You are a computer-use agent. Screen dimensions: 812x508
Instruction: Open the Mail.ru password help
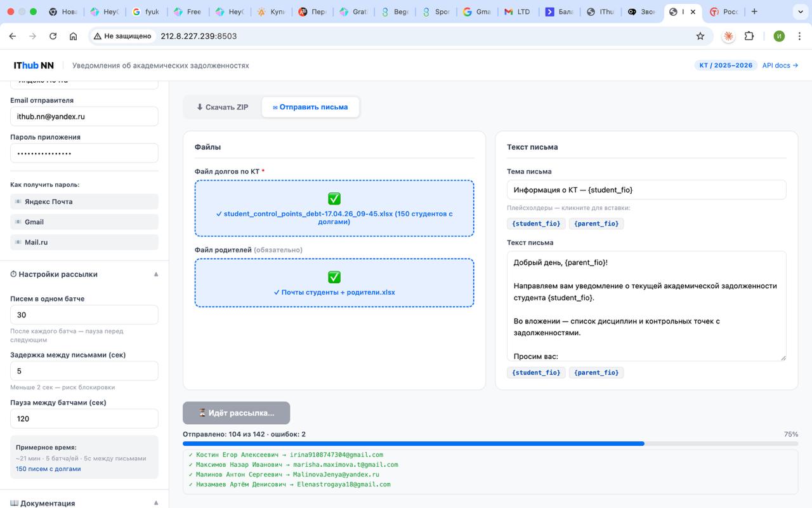[x=84, y=242]
